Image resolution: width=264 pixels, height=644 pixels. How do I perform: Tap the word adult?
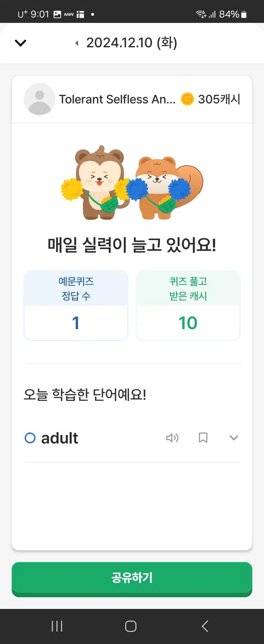59,438
